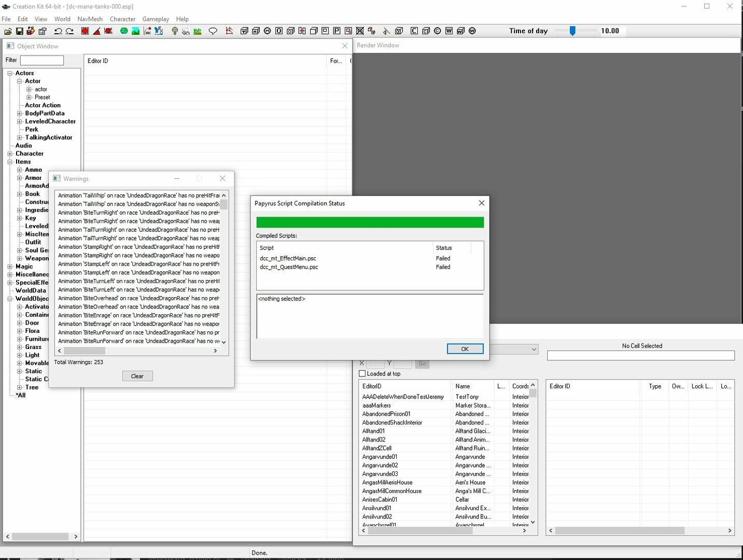
Task: Click the circle M toolbar icon
Action: pyautogui.click(x=267, y=31)
